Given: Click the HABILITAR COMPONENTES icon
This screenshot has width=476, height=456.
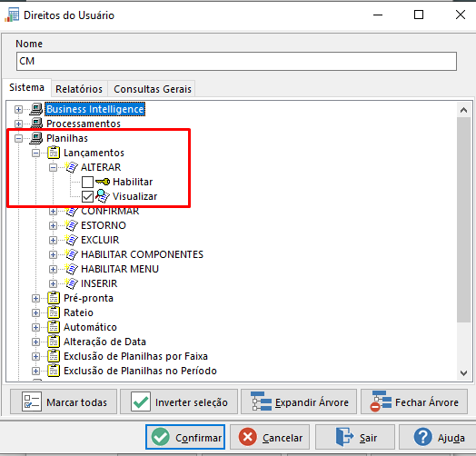Looking at the screenshot, I should 72,254.
